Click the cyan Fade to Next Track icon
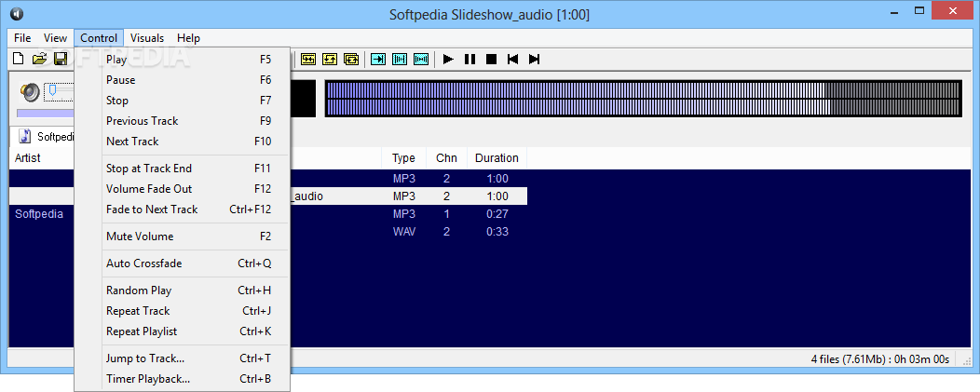 coord(421,60)
